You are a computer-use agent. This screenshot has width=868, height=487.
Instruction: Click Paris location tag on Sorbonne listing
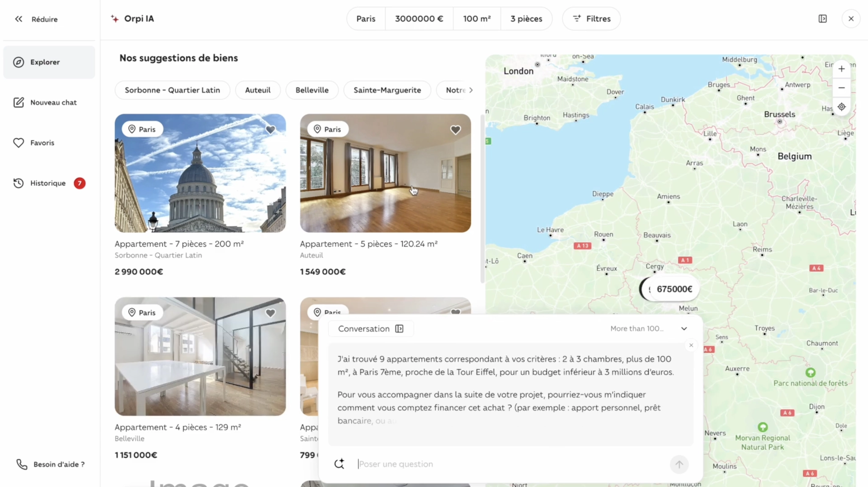[142, 129]
